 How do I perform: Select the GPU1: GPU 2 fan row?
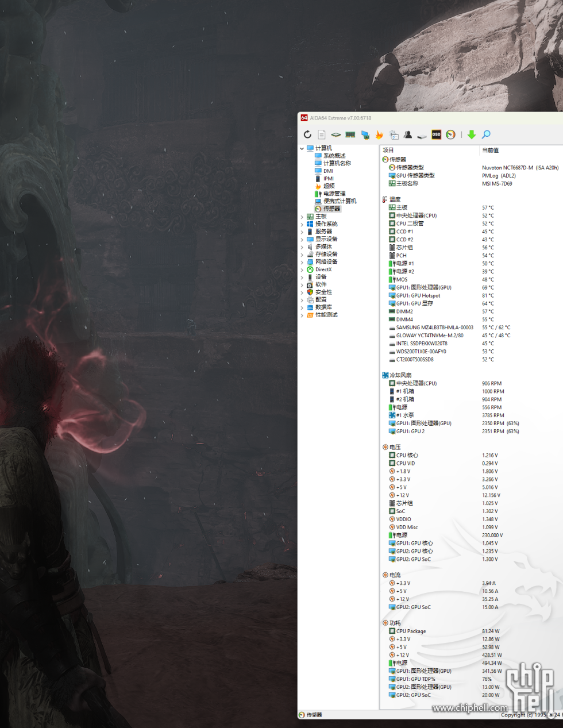click(471, 431)
